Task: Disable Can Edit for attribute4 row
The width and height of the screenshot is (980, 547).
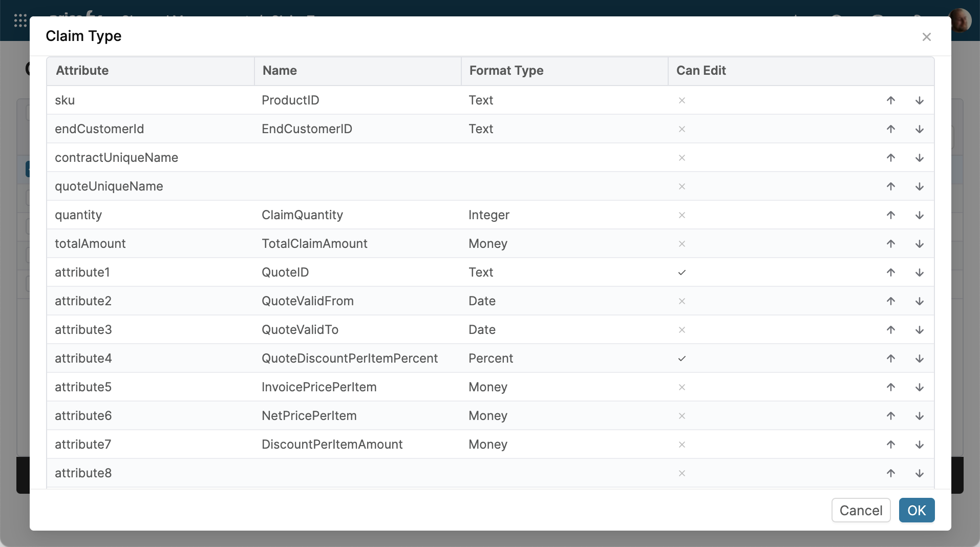Action: point(681,359)
